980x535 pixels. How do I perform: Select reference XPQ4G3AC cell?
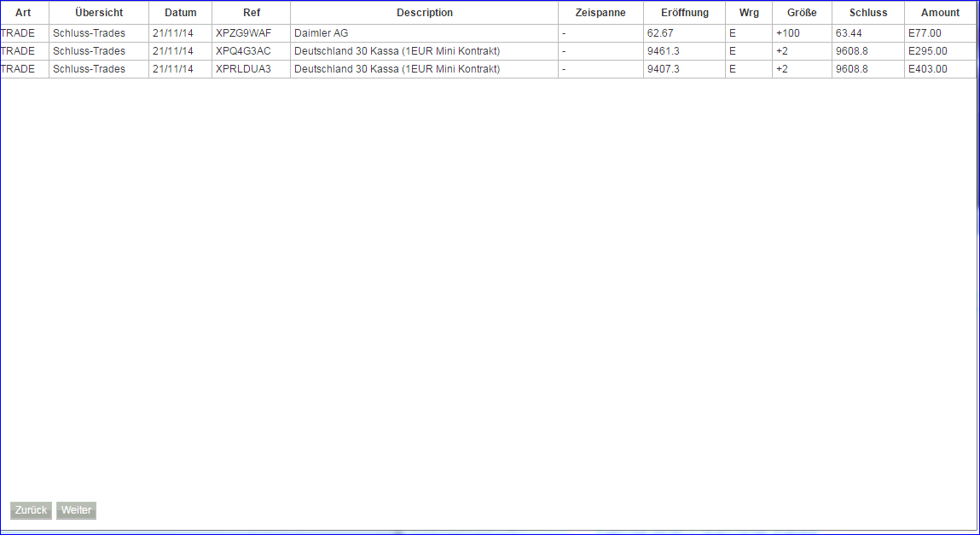coord(252,51)
